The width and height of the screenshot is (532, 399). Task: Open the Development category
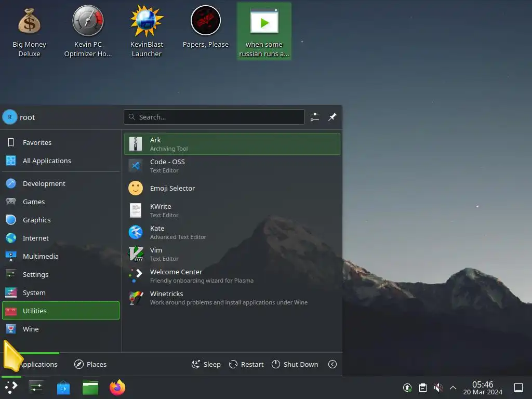[x=61, y=183]
